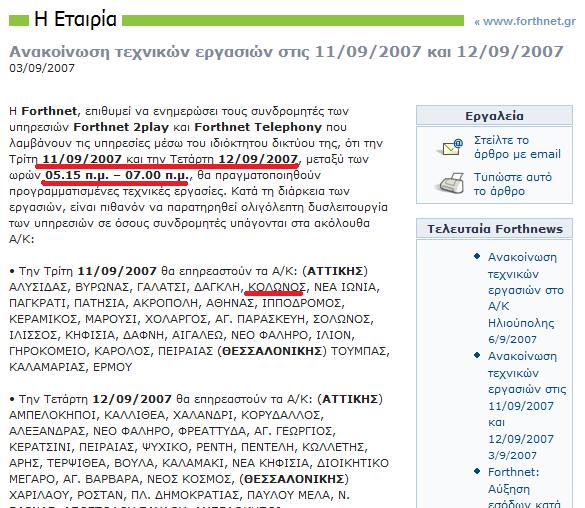Open news link about Α/Κ Ηλιούπολης 6/9/2007
Viewport: 585px width, 508px height.
[x=525, y=298]
